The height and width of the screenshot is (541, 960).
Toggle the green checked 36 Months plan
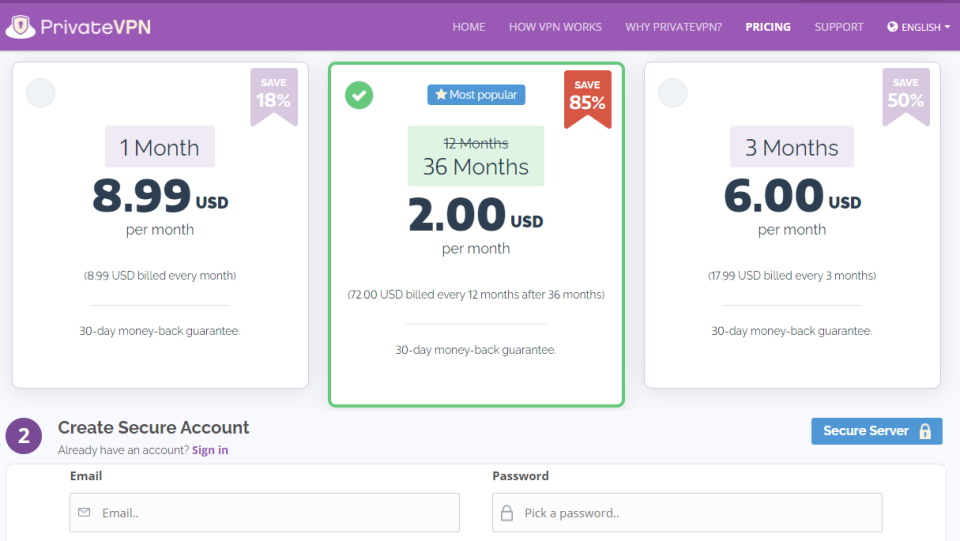(359, 95)
